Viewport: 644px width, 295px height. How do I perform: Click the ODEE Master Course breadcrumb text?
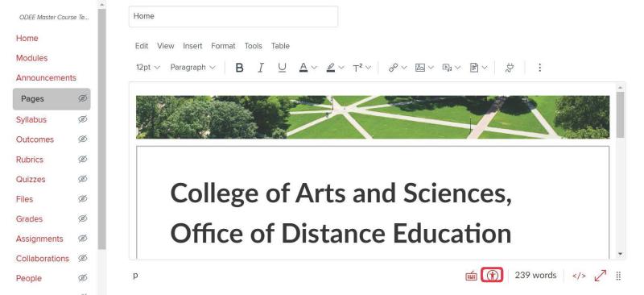[54, 17]
